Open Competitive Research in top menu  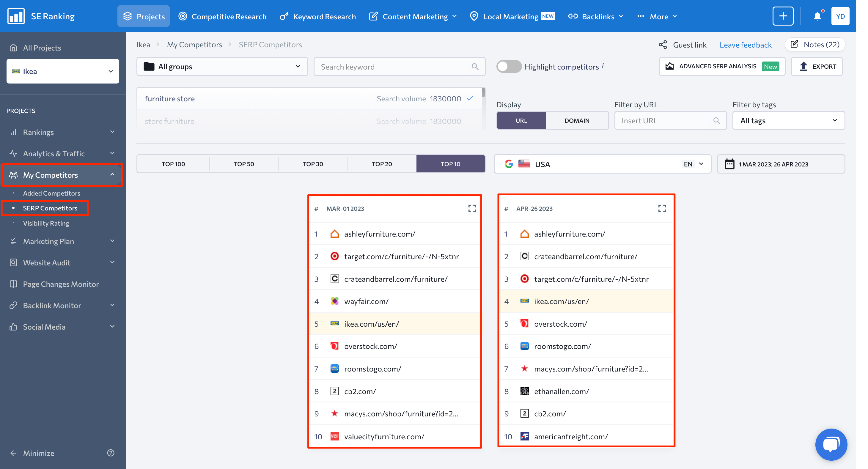(222, 16)
